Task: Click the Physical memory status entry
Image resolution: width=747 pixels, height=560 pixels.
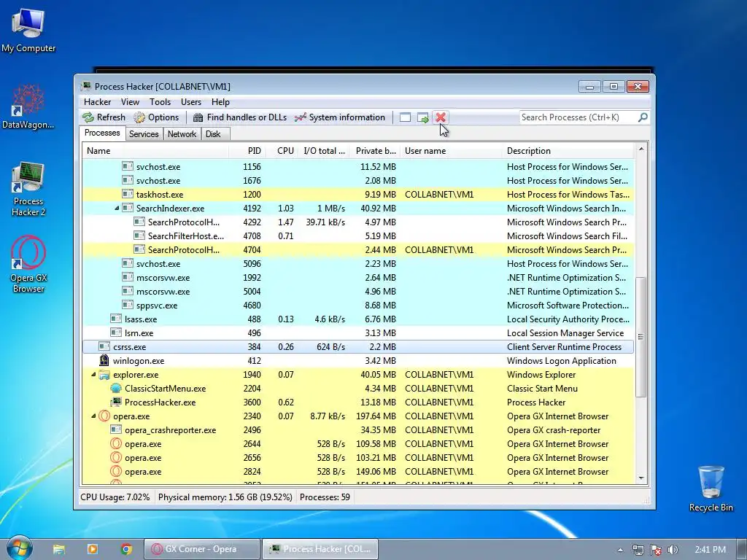Action: (x=225, y=497)
